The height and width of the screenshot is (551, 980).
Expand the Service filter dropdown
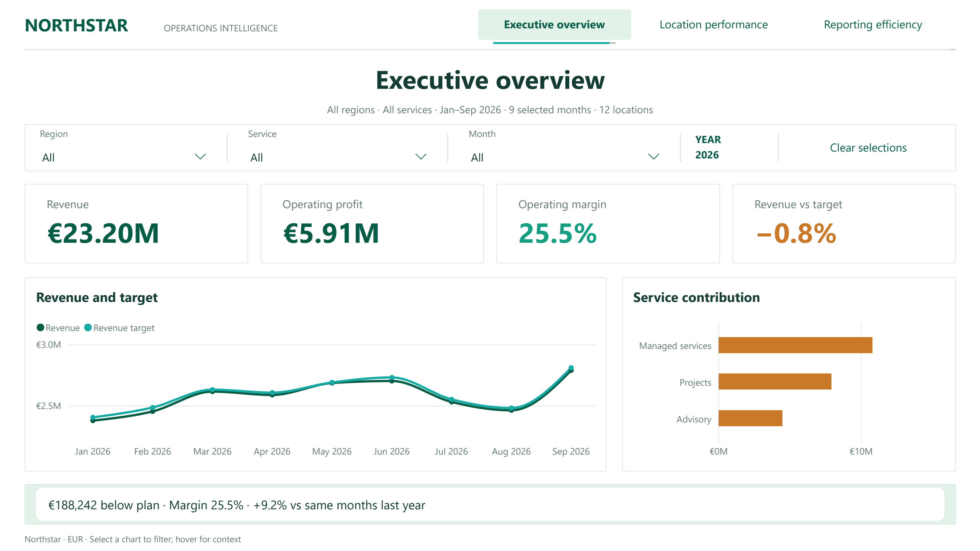coord(337,157)
